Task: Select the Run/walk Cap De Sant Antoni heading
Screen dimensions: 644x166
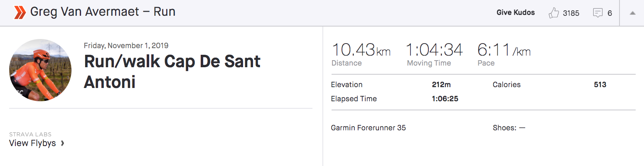Action: pyautogui.click(x=172, y=72)
